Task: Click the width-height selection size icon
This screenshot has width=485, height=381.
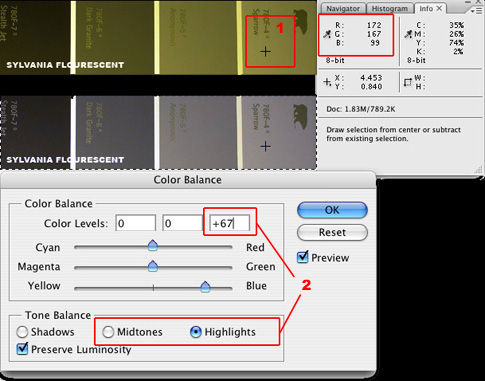Action: click(408, 82)
